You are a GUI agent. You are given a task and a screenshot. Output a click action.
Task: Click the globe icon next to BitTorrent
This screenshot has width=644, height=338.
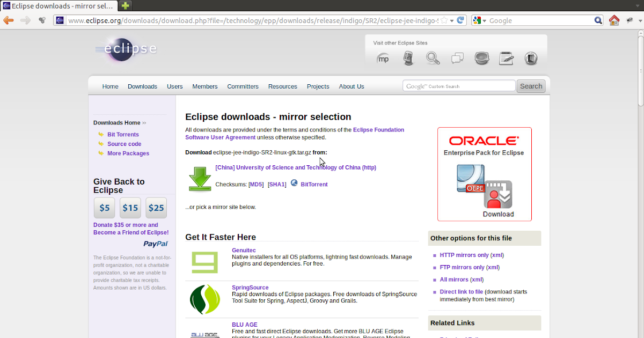[x=294, y=183]
